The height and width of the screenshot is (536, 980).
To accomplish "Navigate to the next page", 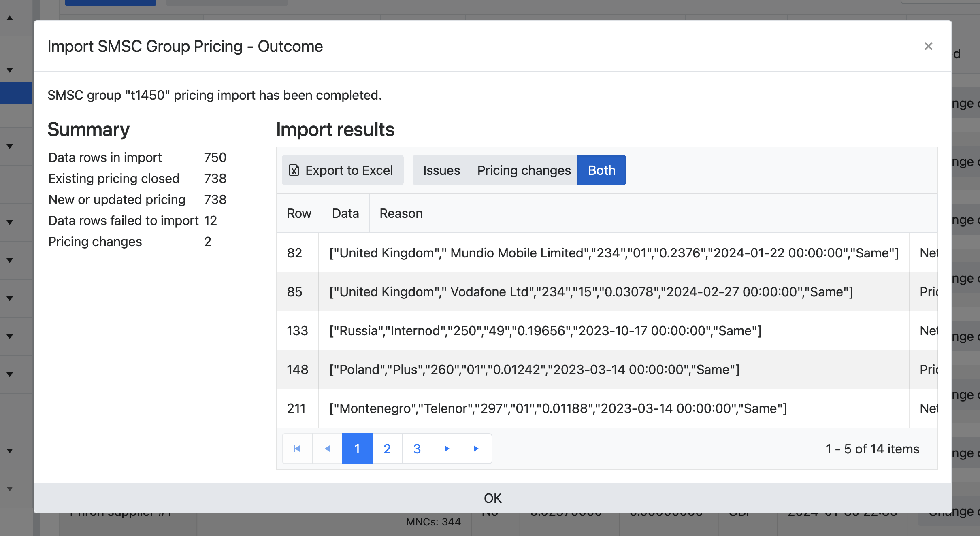I will tap(447, 449).
